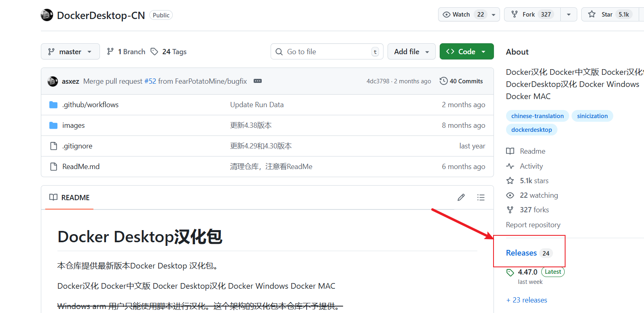Click the code brackets icon on Code button
Viewport: 644px width, 313px height.
coord(450,51)
